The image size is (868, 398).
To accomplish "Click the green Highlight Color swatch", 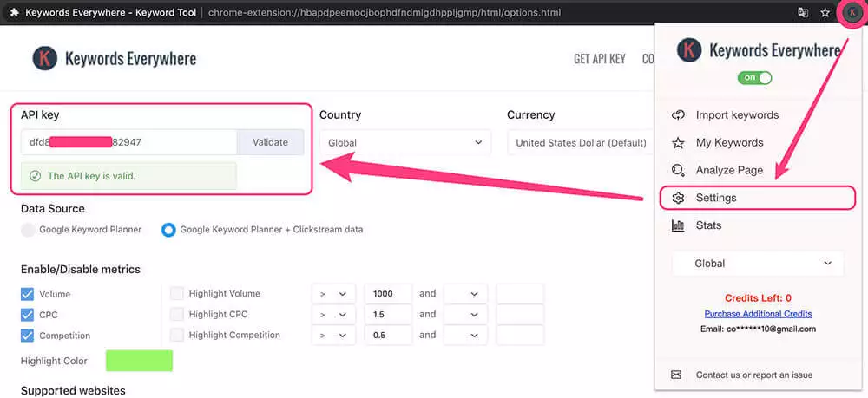I will [139, 360].
